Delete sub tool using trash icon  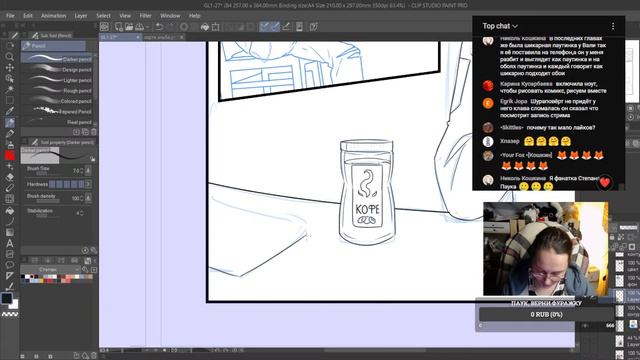coord(94,132)
